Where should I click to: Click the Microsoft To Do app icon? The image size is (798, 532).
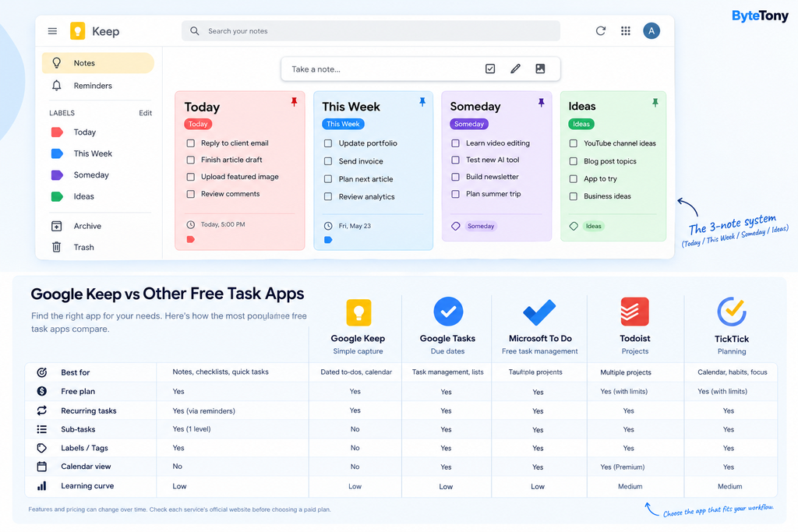click(539, 312)
